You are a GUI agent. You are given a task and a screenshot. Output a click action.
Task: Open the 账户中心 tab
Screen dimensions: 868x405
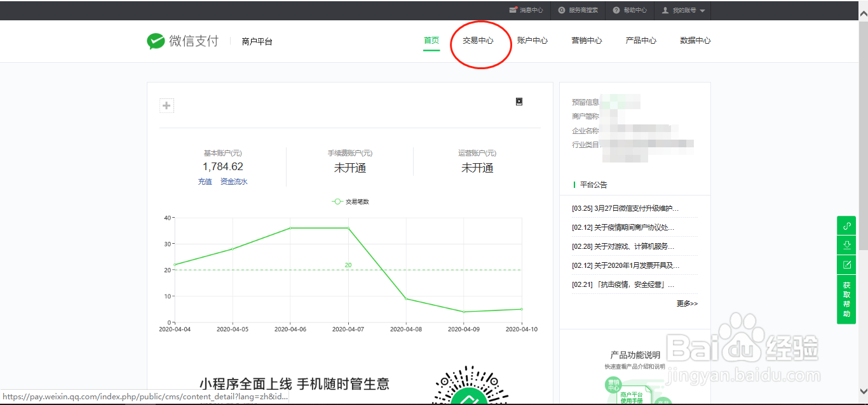(532, 41)
